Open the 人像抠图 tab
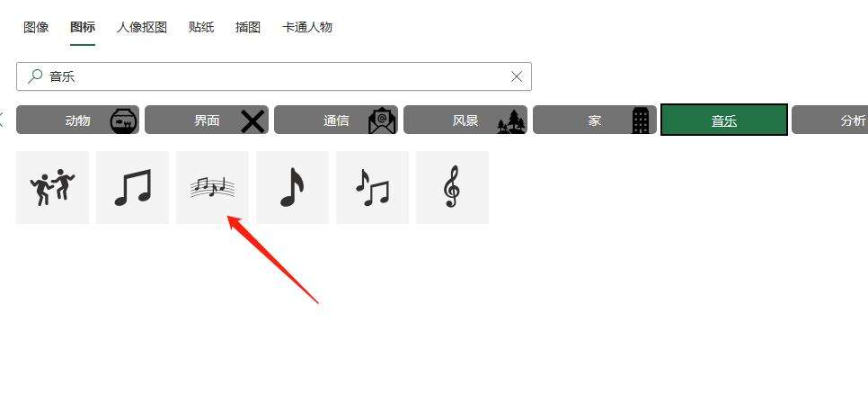This screenshot has width=868, height=420. pyautogui.click(x=142, y=27)
